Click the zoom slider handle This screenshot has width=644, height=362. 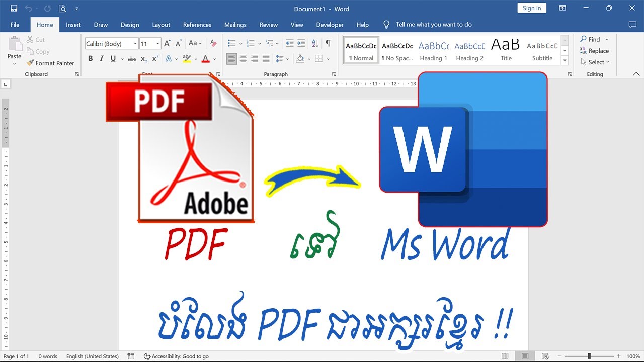click(589, 356)
